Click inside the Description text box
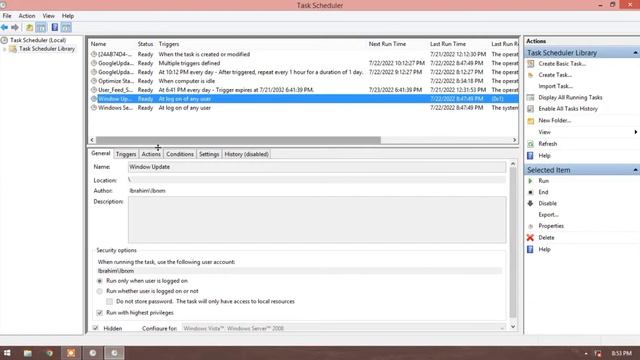640x360 pixels. pos(317,220)
